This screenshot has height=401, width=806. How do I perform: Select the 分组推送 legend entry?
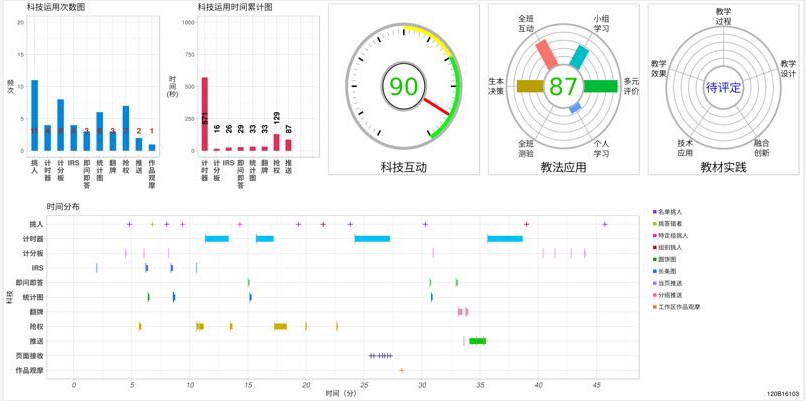680,295
